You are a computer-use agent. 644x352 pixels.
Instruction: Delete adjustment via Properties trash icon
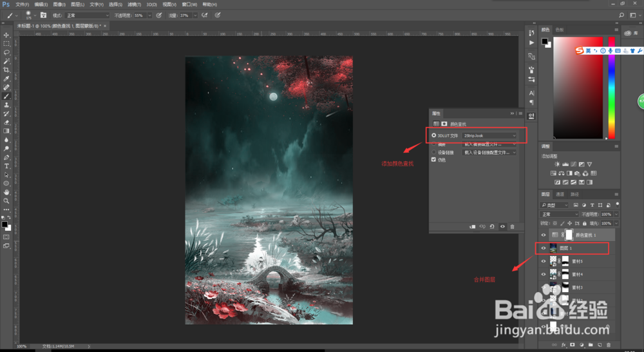pyautogui.click(x=512, y=226)
